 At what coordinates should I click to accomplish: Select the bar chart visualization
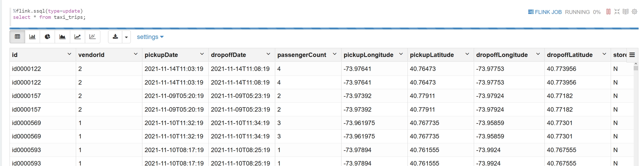(x=32, y=37)
